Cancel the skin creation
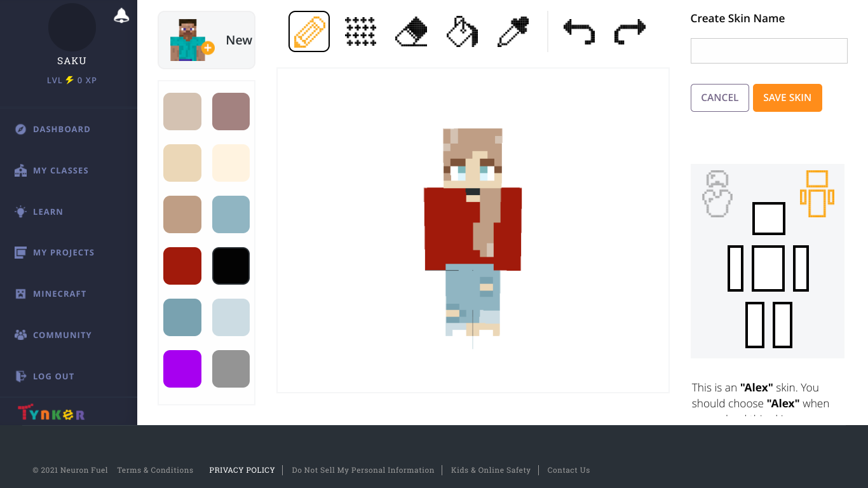The height and width of the screenshot is (488, 868). pyautogui.click(x=719, y=98)
